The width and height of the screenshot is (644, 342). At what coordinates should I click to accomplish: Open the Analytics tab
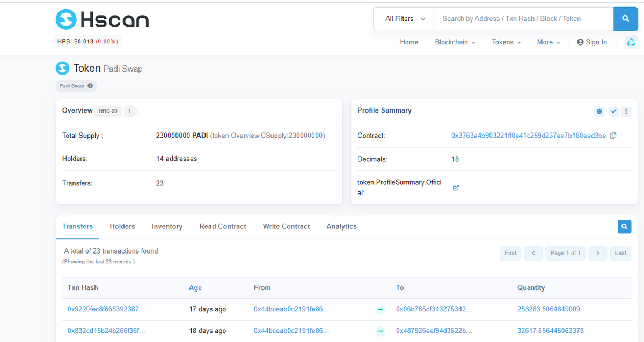(341, 227)
